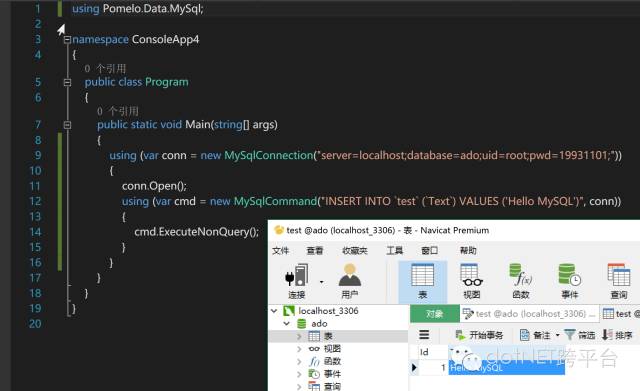640x391 pixels.
Task: Open the 查看 menu in Navicat
Action: click(315, 251)
